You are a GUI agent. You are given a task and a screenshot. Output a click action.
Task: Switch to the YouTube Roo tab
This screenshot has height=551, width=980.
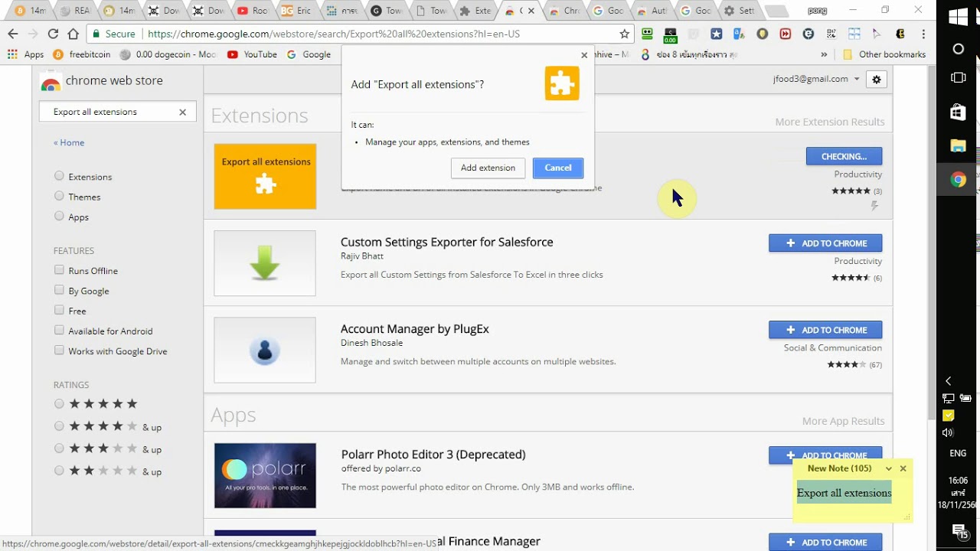click(254, 11)
